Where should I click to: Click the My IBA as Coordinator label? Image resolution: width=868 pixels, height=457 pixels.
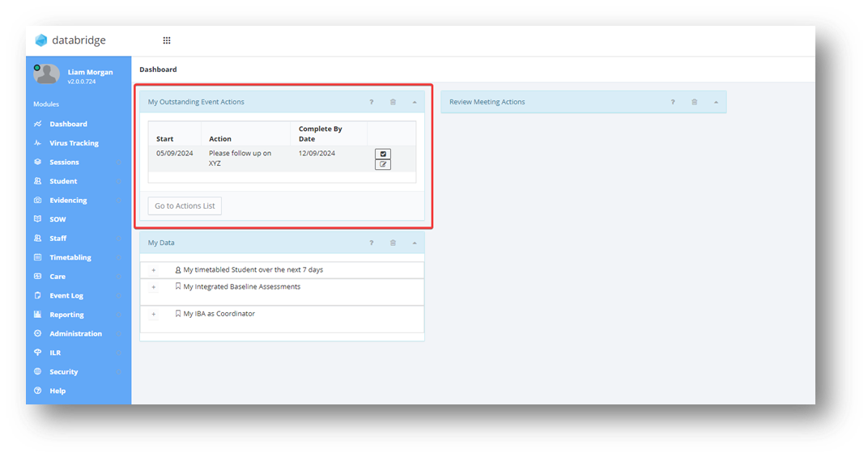[x=219, y=314]
